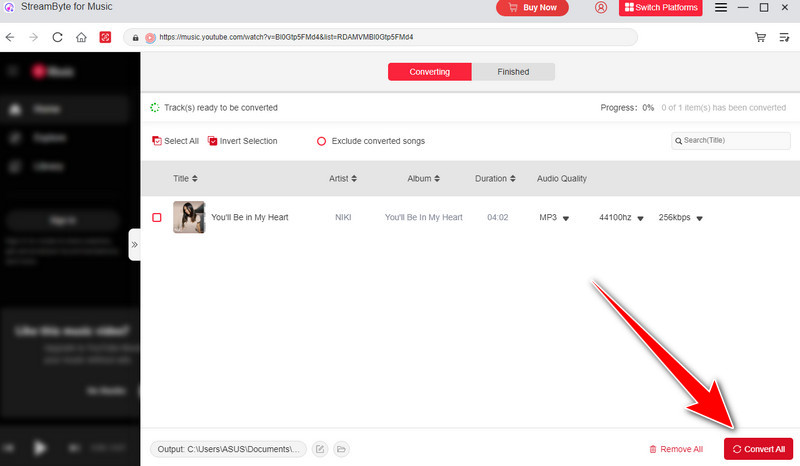Click the Search(Title) input field

tap(731, 140)
